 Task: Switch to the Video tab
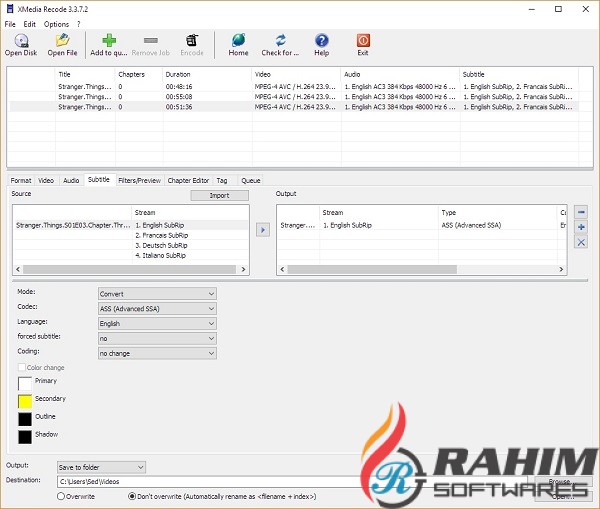tap(46, 180)
